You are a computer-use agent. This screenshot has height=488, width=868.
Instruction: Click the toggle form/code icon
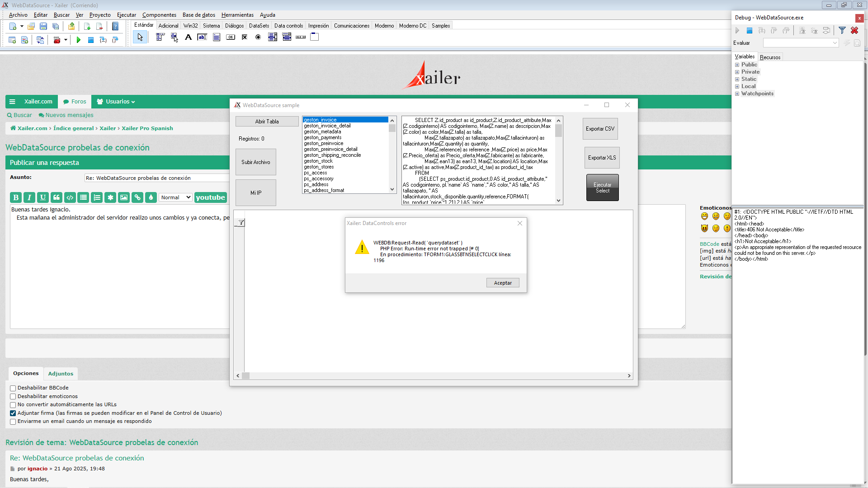click(x=40, y=40)
